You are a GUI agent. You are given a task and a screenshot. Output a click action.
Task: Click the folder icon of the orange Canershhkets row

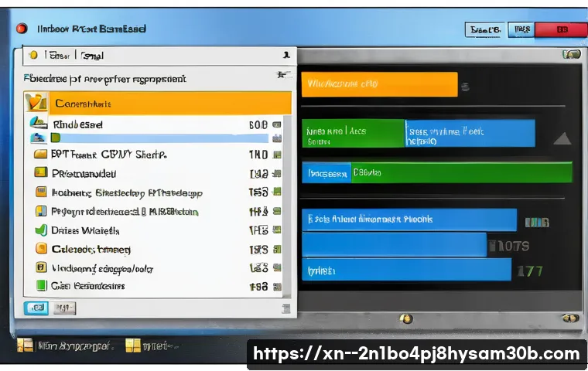(x=36, y=103)
